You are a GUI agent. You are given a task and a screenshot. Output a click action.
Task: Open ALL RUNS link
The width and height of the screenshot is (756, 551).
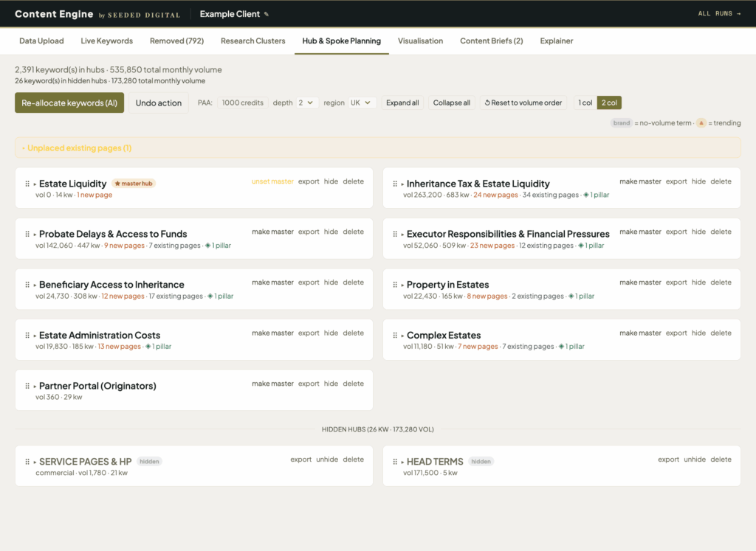719,13
